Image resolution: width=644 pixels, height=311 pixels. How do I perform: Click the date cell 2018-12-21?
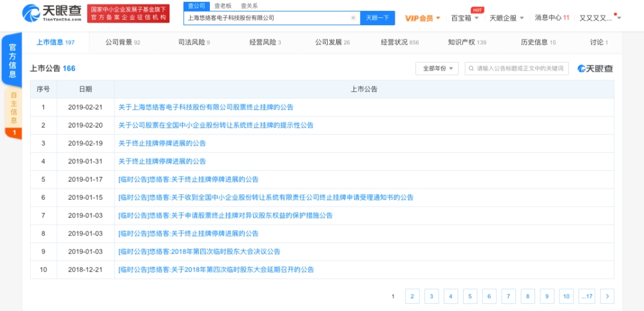[85, 270]
